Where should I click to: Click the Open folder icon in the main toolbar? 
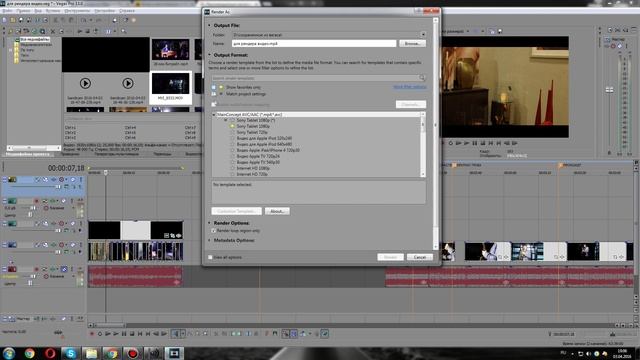tap(12, 20)
